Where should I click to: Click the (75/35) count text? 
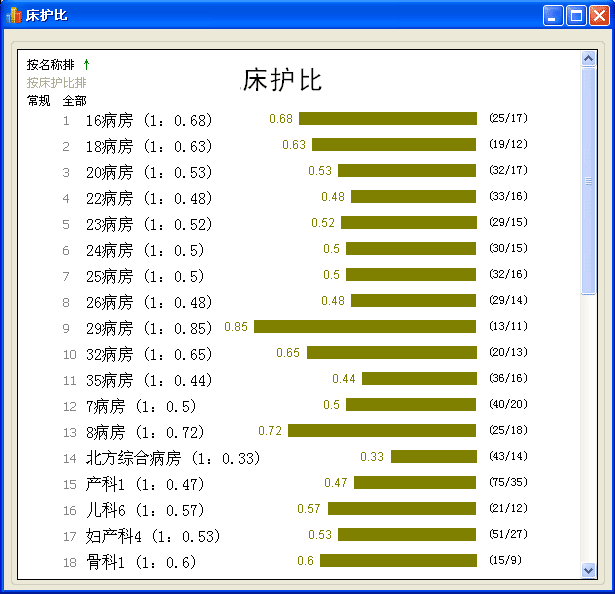[508, 482]
